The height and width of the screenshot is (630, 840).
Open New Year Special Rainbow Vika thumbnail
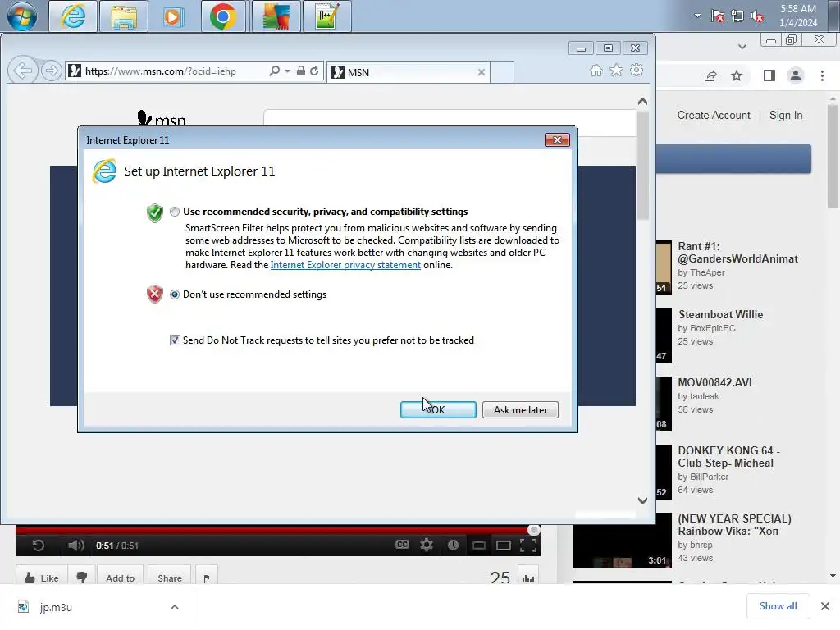[623, 540]
